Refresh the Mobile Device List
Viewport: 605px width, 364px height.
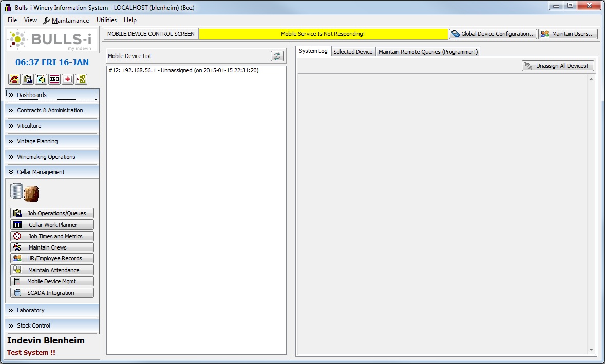[277, 56]
